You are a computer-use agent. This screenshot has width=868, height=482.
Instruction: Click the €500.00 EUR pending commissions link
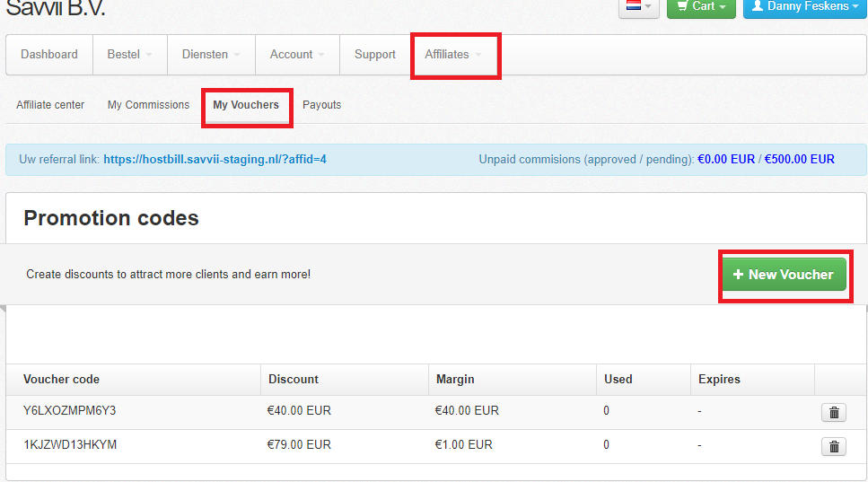pyautogui.click(x=800, y=160)
